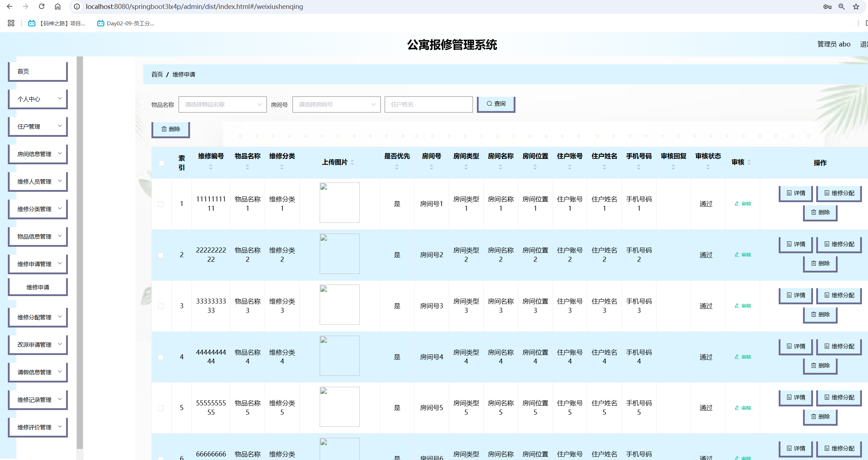The width and height of the screenshot is (868, 460).
Task: Open 详情 for row 4
Action: [x=796, y=346]
